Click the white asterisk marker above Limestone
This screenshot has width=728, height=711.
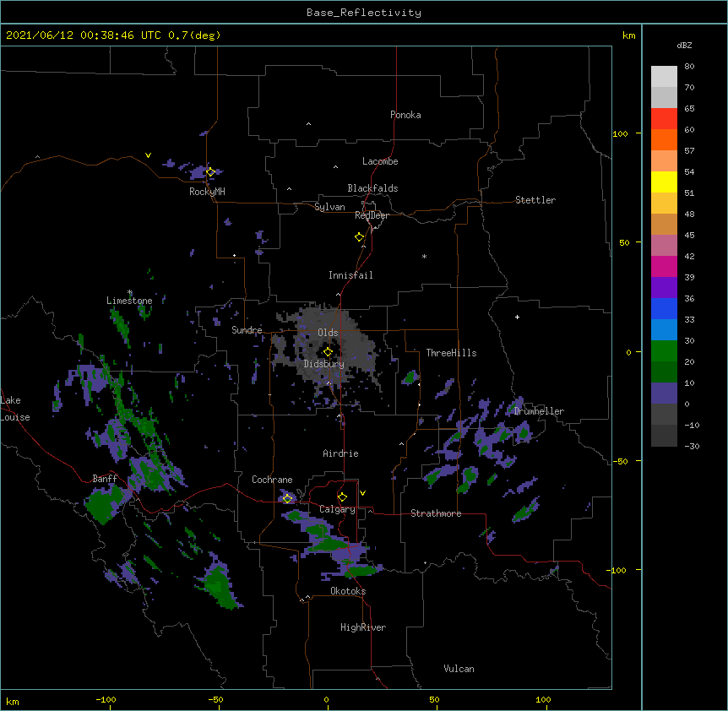pyautogui.click(x=130, y=292)
